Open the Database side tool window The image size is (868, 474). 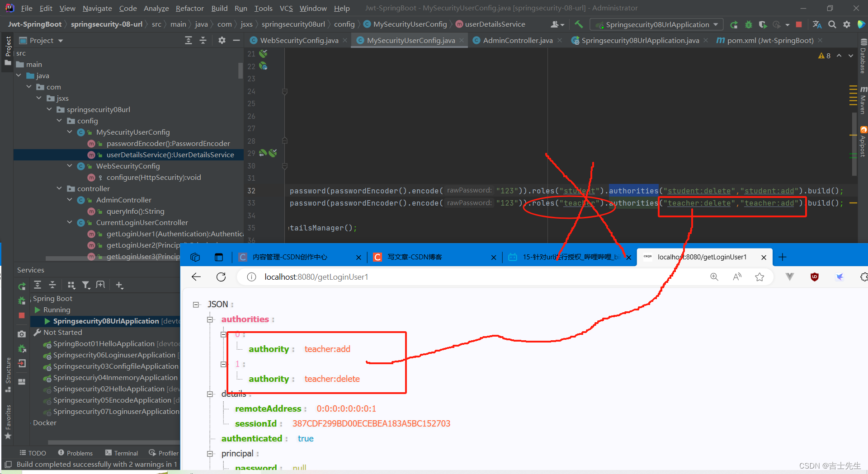point(863,56)
